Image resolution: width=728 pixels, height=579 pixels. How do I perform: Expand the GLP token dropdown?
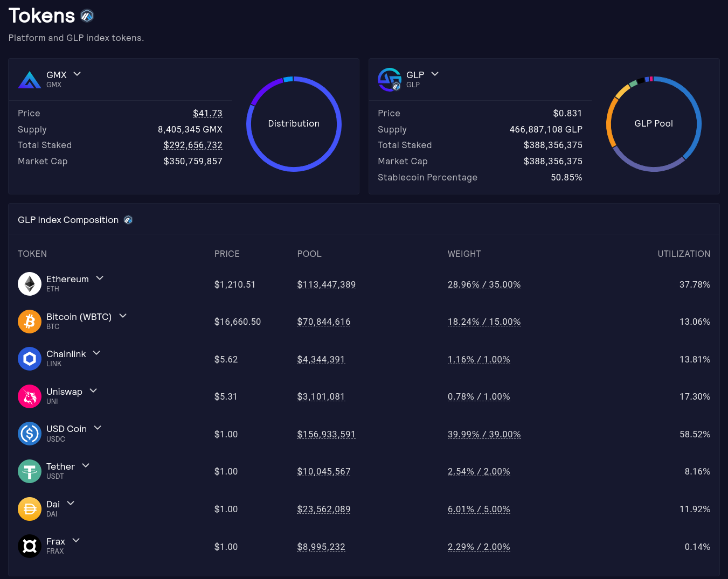[x=435, y=74]
